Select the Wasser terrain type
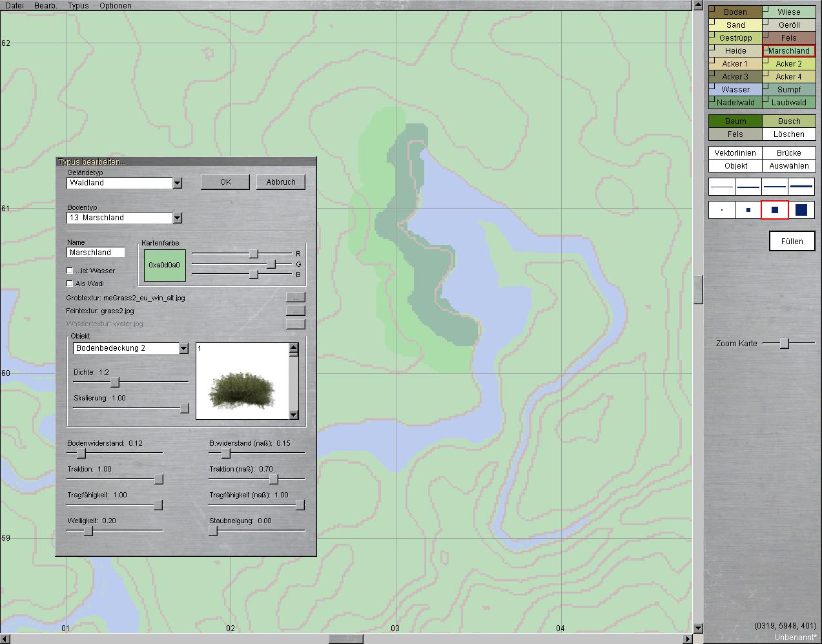 click(735, 90)
